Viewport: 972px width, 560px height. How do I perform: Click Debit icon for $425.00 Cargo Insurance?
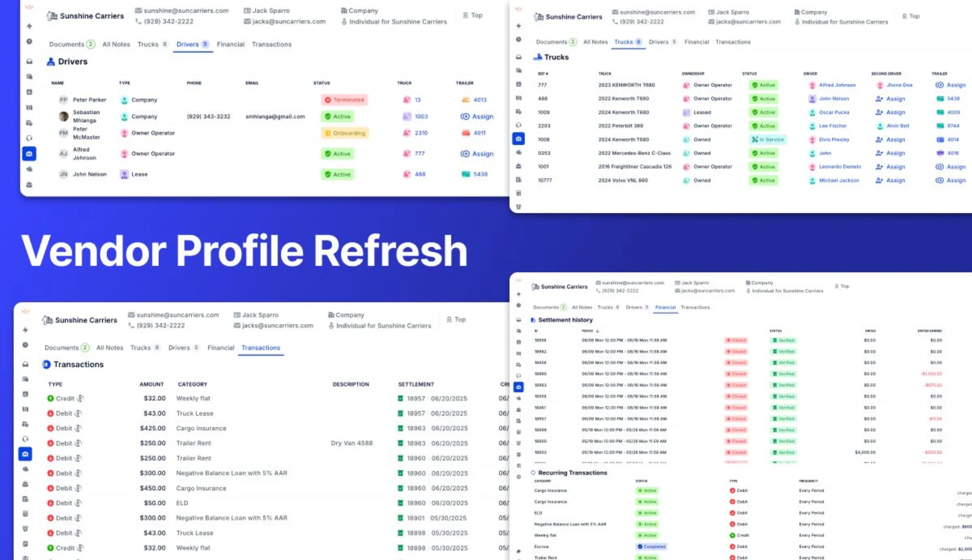[50, 428]
